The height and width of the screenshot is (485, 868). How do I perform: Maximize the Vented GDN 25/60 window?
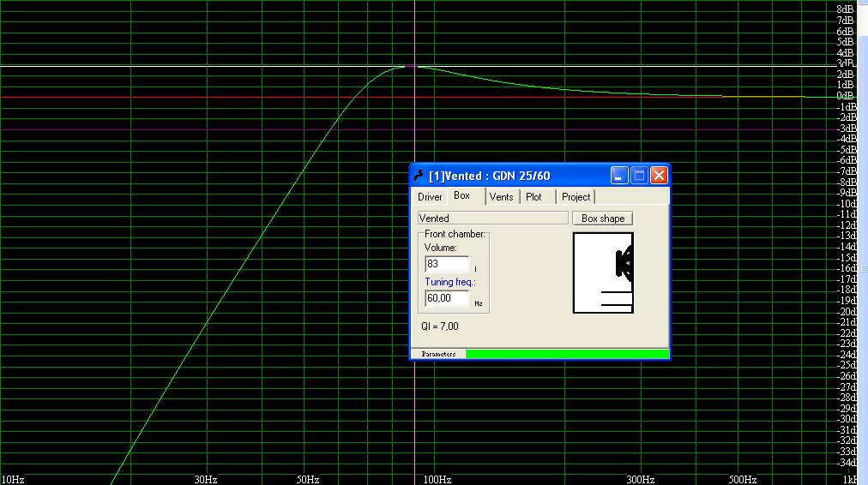639,176
